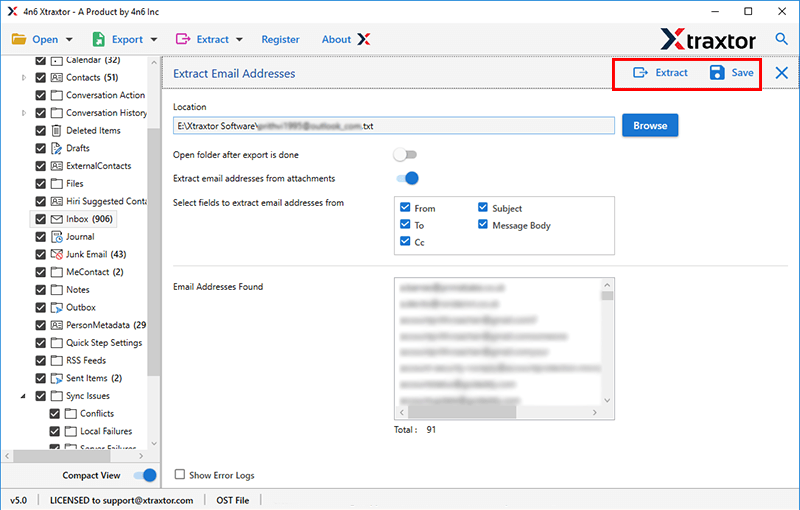The image size is (800, 510).
Task: Click the email list vertical scrollbar thumb
Action: (607, 296)
